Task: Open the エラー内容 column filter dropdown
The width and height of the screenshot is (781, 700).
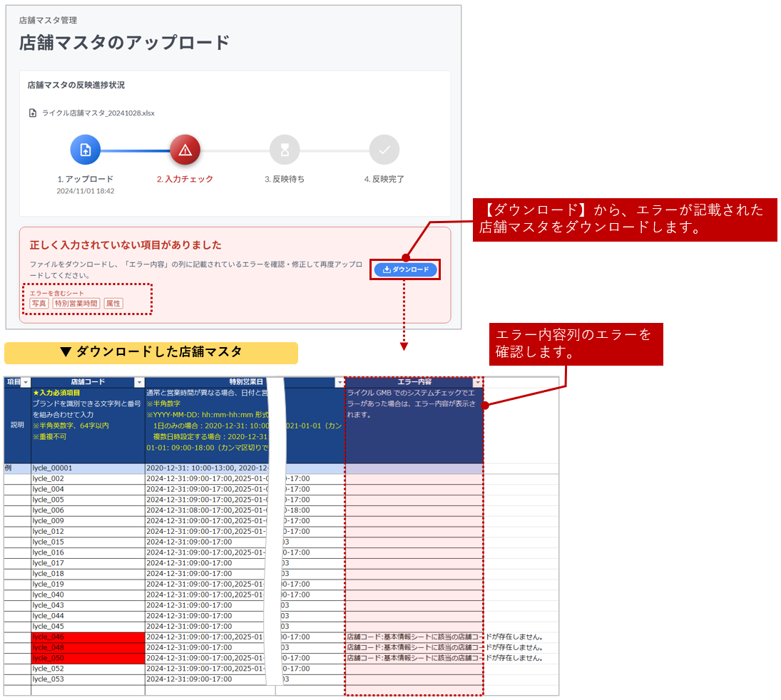Action: (x=477, y=383)
